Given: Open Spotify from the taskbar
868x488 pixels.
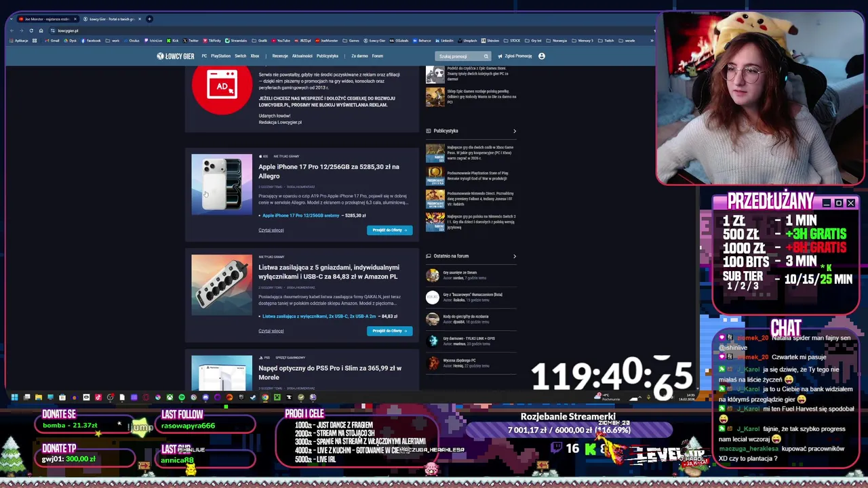Looking at the screenshot, I should tap(182, 397).
